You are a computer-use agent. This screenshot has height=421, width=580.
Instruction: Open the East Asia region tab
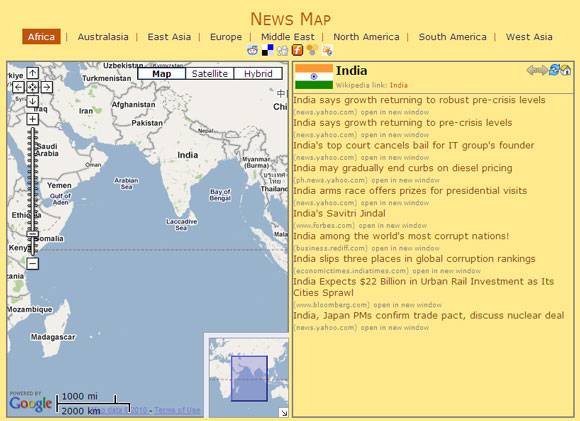[x=169, y=37]
